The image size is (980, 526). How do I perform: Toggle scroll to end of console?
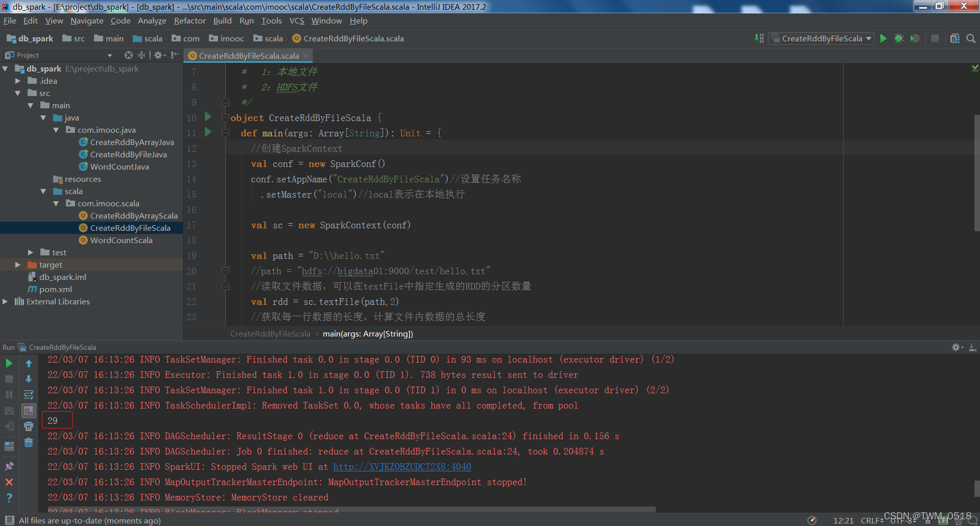pyautogui.click(x=29, y=411)
